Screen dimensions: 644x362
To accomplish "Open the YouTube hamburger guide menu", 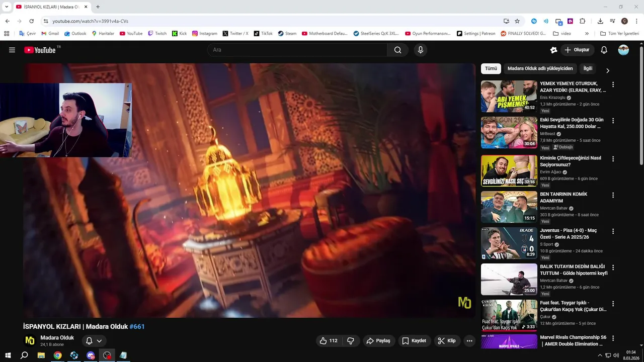I will click(12, 50).
